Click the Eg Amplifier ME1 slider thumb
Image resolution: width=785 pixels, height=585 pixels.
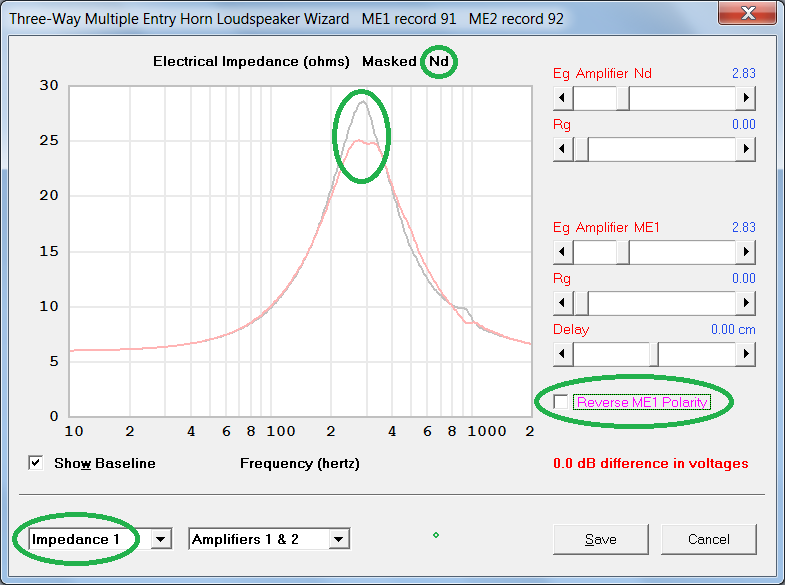(x=623, y=252)
